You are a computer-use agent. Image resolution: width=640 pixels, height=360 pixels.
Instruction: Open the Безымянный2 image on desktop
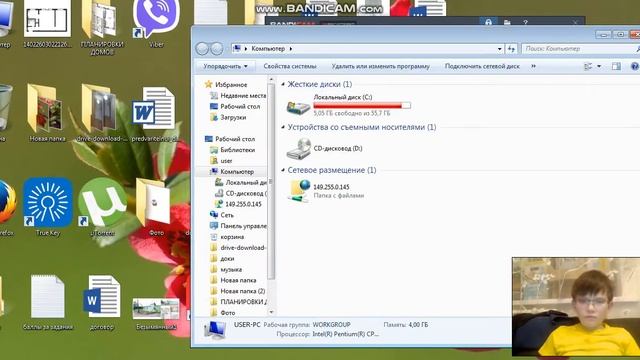[x=156, y=312]
